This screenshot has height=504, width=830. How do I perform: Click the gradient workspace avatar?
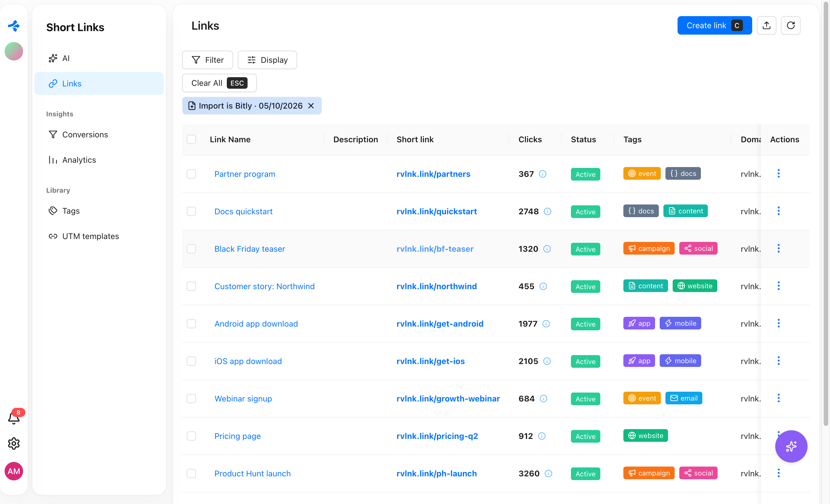[14, 51]
